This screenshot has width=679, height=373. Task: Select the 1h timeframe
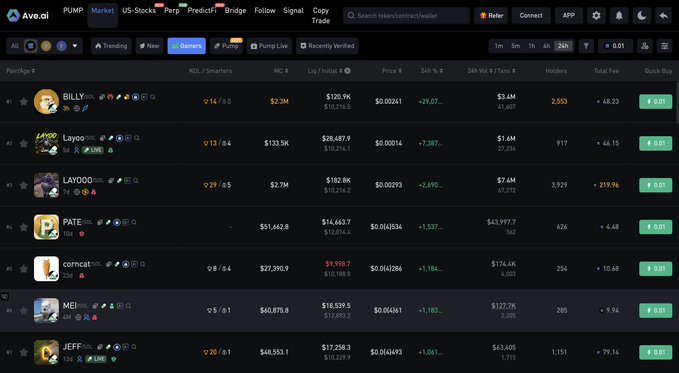pos(531,46)
